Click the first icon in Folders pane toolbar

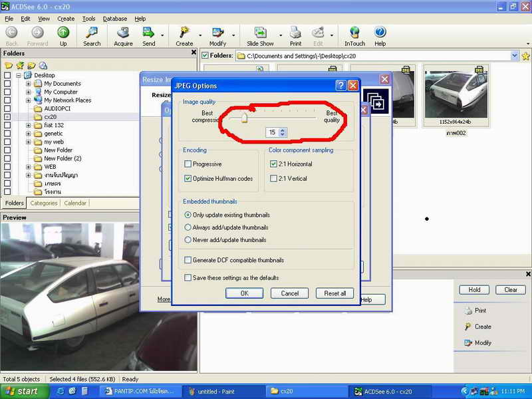click(x=8, y=65)
